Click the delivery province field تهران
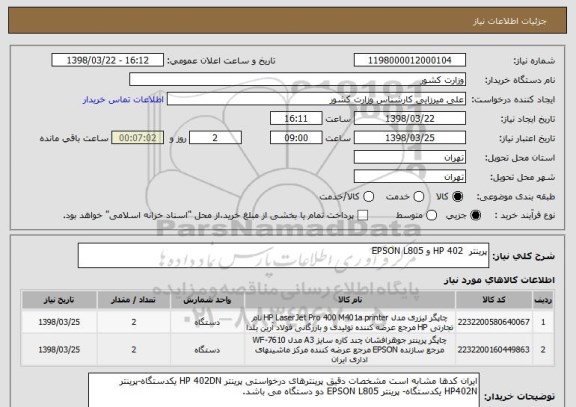This screenshot has width=576, height=407. pyautogui.click(x=410, y=158)
